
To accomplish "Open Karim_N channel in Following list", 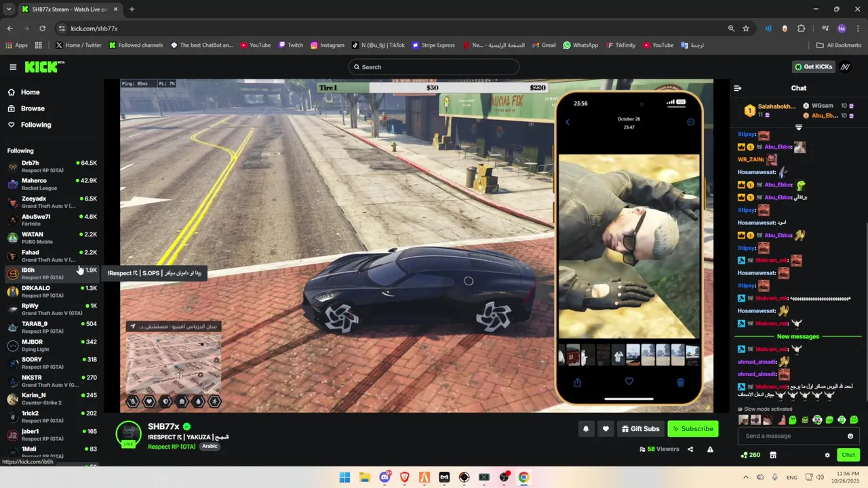I will (x=52, y=399).
